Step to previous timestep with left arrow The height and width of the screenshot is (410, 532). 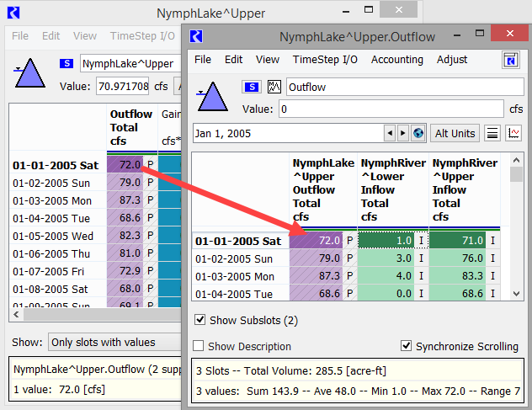click(x=389, y=134)
